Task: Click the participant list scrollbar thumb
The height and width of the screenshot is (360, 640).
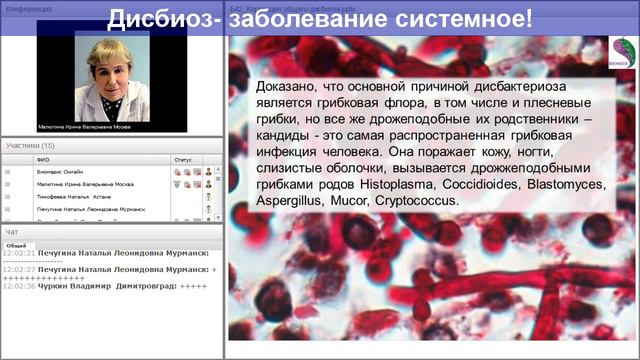Action: pos(218,178)
